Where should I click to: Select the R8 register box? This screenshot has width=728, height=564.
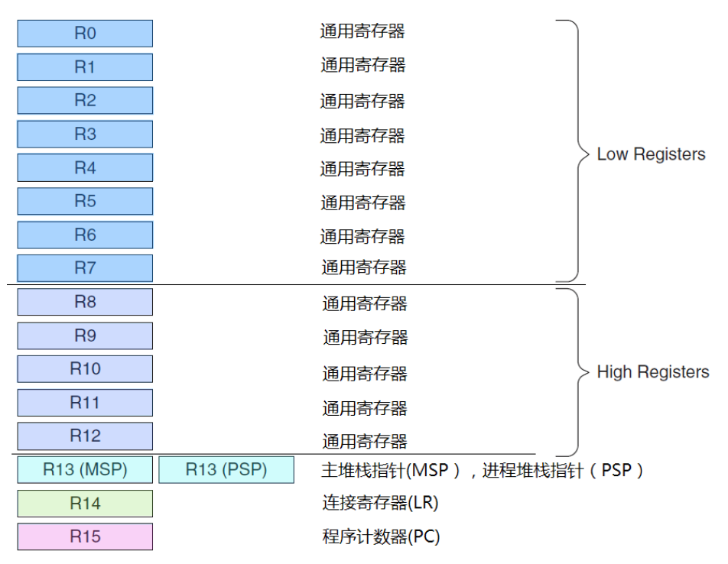click(85, 302)
